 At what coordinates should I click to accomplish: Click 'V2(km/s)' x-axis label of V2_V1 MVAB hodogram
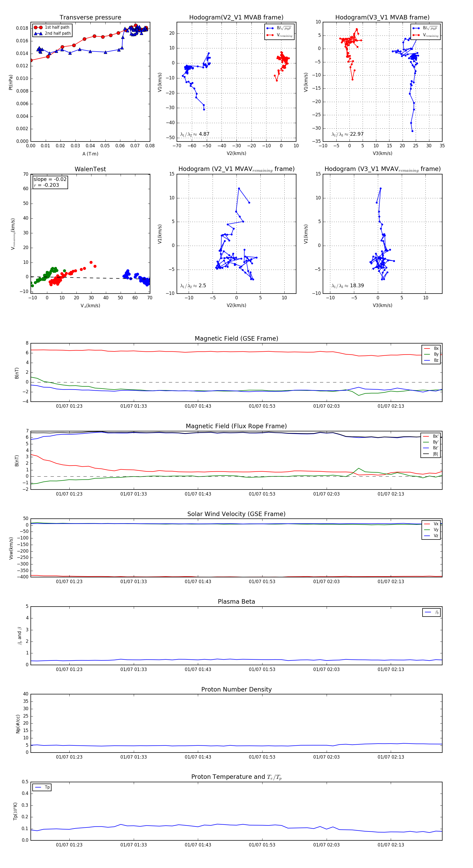coord(236,153)
